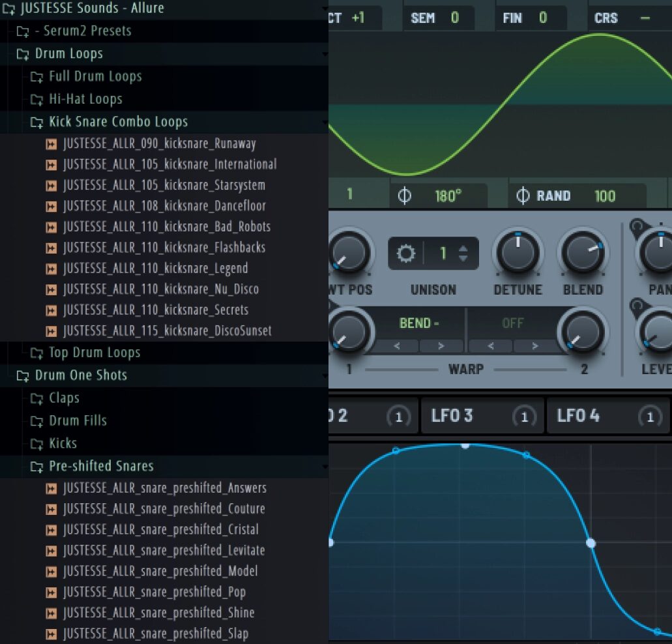Image resolution: width=672 pixels, height=644 pixels.
Task: Click the audio icon of kicksnare_Nu_Disco sample
Action: pos(51,289)
